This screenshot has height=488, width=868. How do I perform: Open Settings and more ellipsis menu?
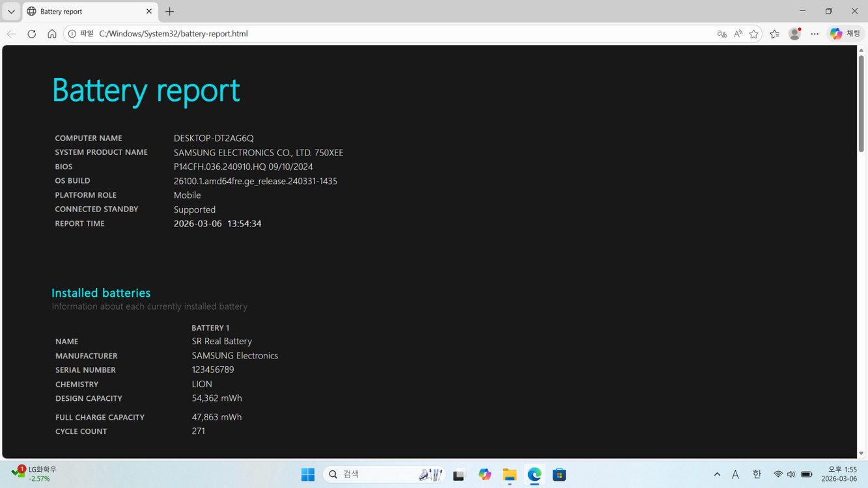pos(815,34)
